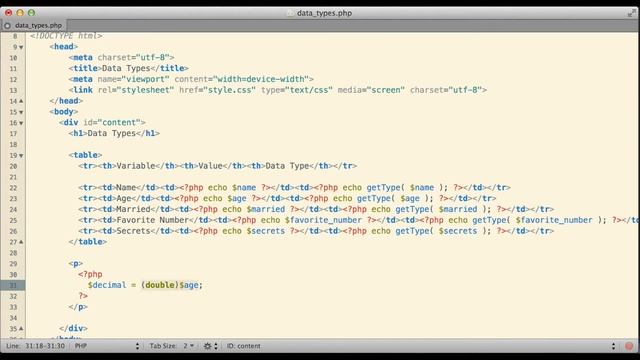Click the highlighted 'double' cast keyword
Screen dimensions: 640x360
tap(160, 285)
